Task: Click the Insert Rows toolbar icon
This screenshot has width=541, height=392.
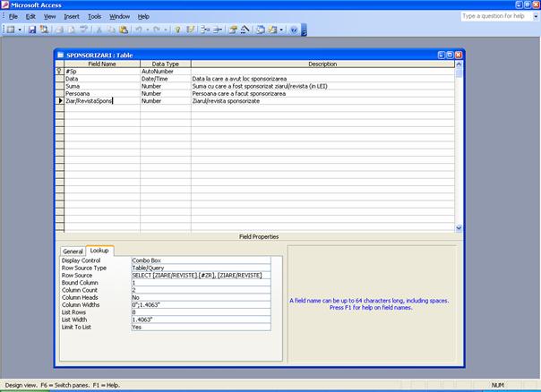Action: pos(204,30)
